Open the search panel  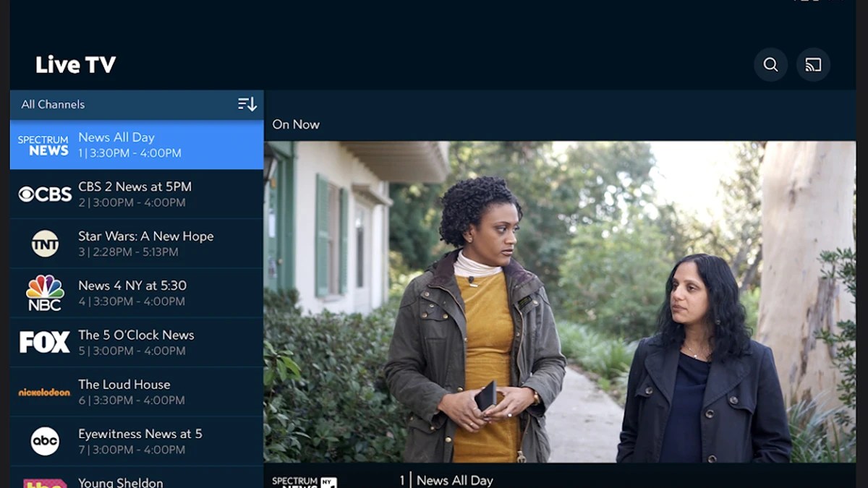coord(770,64)
